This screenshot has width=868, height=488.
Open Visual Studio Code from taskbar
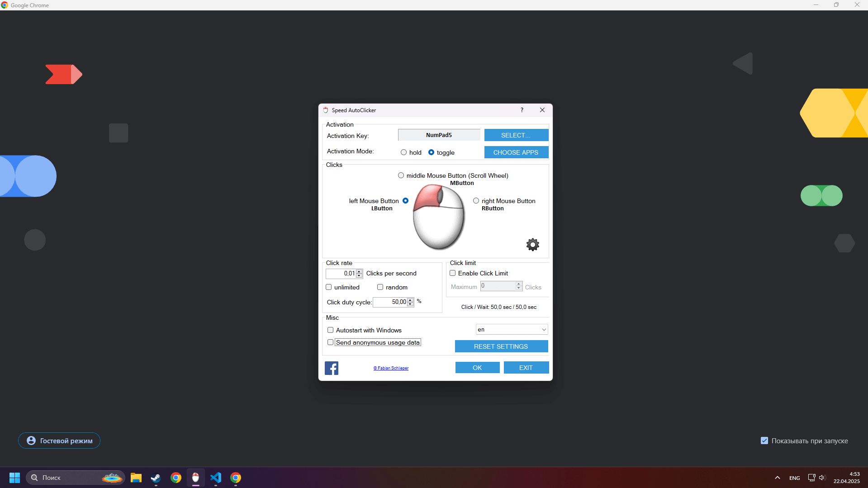(x=216, y=478)
